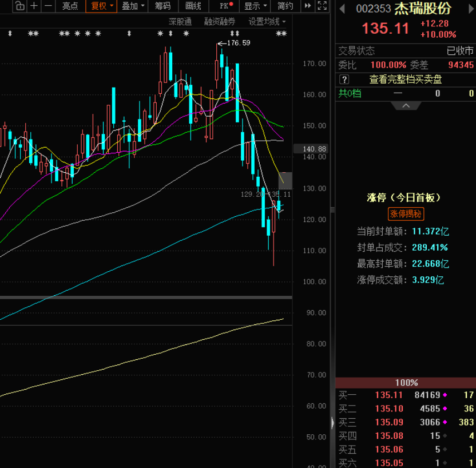Click 买二 volume 4585

(x=430, y=408)
